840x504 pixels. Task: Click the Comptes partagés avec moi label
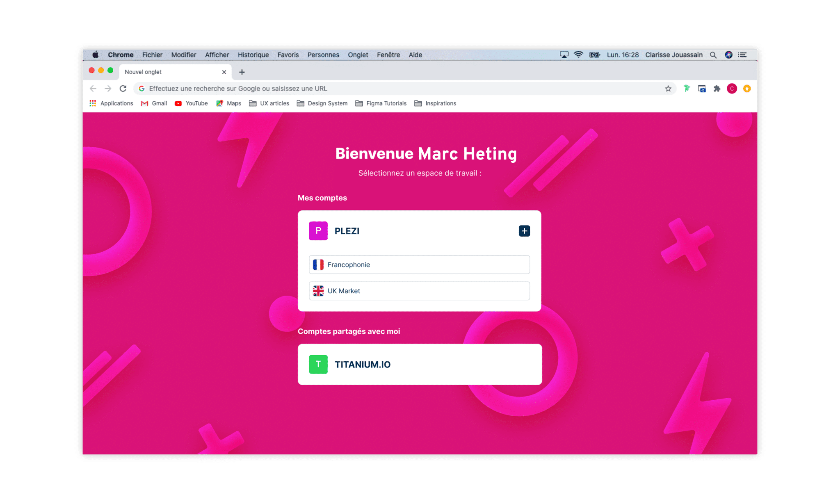(x=349, y=331)
